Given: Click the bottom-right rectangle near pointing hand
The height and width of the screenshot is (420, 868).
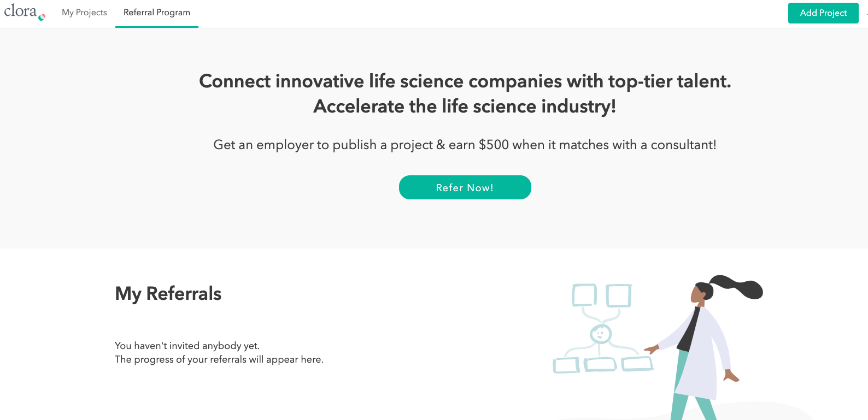Looking at the screenshot, I should coord(637,364).
